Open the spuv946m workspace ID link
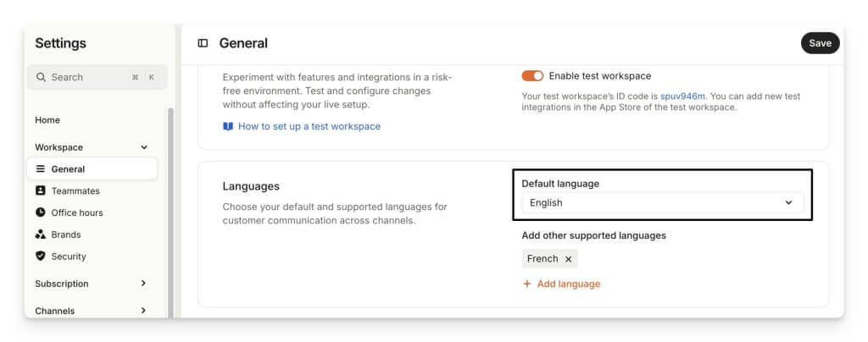Viewport: 868px width, 342px height. [x=682, y=97]
